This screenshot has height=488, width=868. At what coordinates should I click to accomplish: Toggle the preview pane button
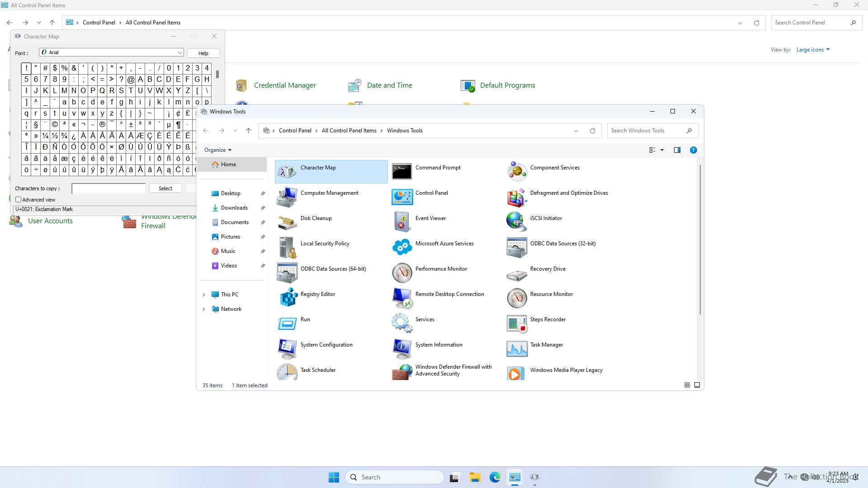(x=677, y=150)
